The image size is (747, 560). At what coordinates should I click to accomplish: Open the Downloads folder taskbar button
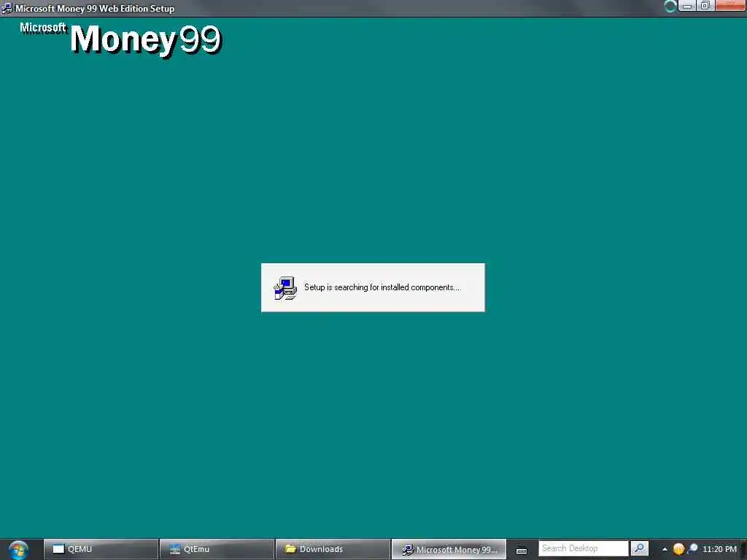pos(333,549)
